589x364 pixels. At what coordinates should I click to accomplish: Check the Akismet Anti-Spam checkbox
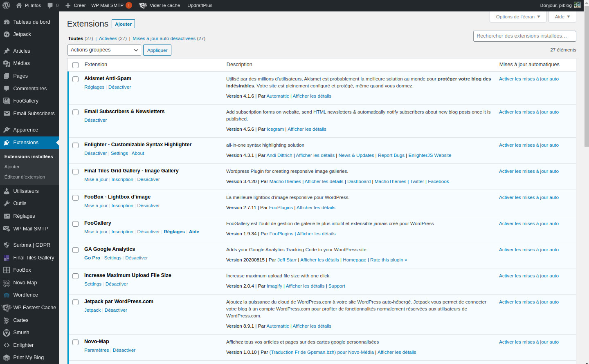[75, 79]
